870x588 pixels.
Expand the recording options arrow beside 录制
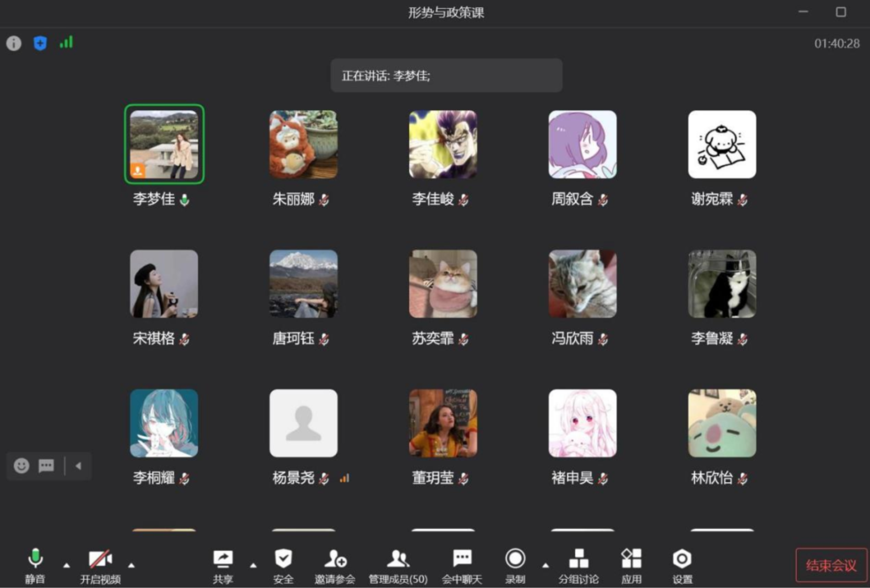tap(546, 566)
